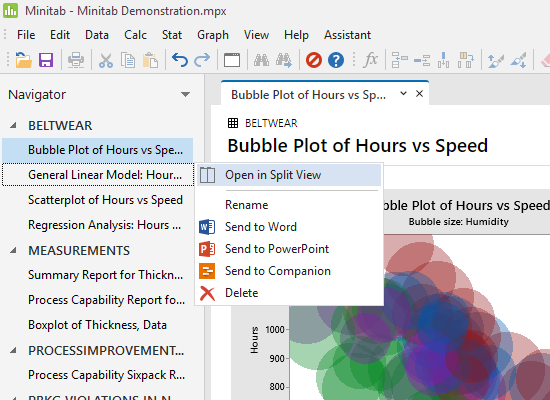Close the Bubble Plot tab

pos(420,94)
